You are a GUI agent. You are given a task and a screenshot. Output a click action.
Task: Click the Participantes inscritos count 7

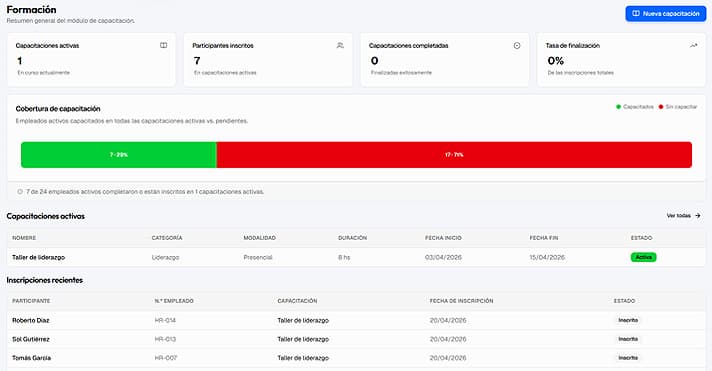pyautogui.click(x=197, y=60)
